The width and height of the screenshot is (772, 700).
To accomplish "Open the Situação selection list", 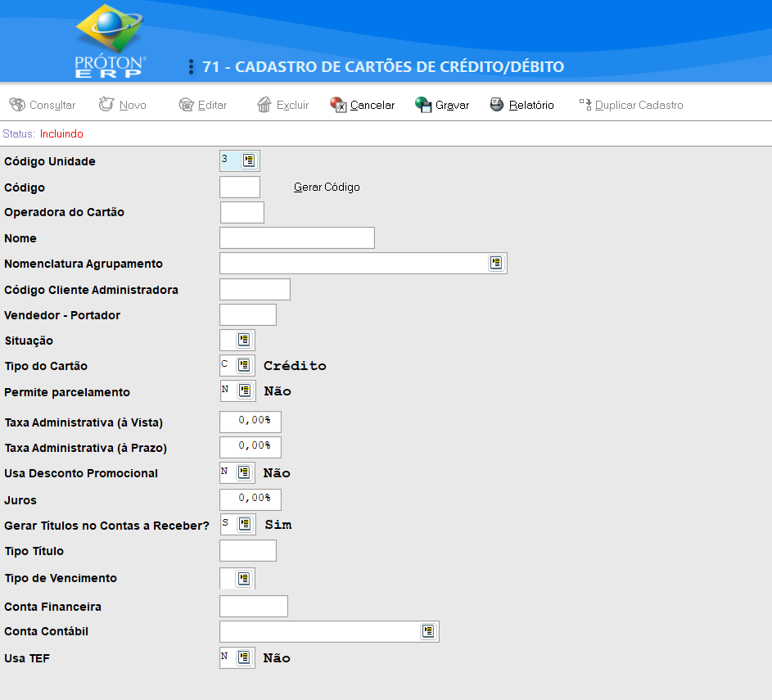I will click(244, 340).
